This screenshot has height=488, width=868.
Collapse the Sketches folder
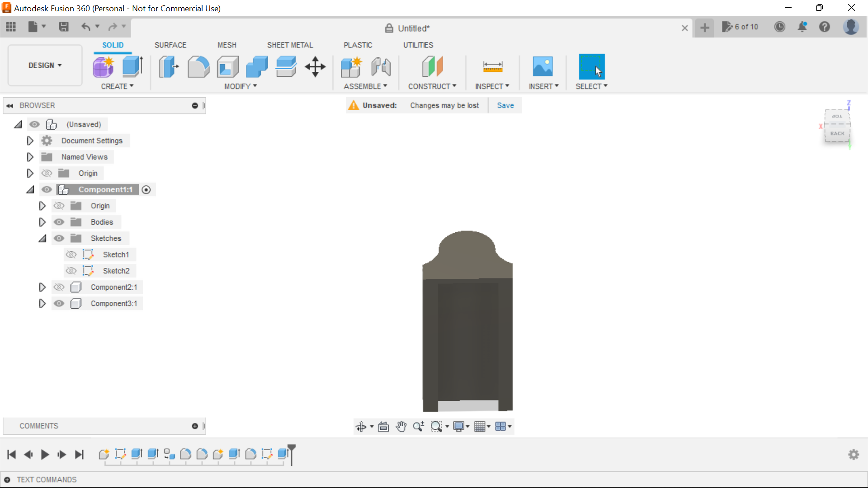[x=42, y=238]
